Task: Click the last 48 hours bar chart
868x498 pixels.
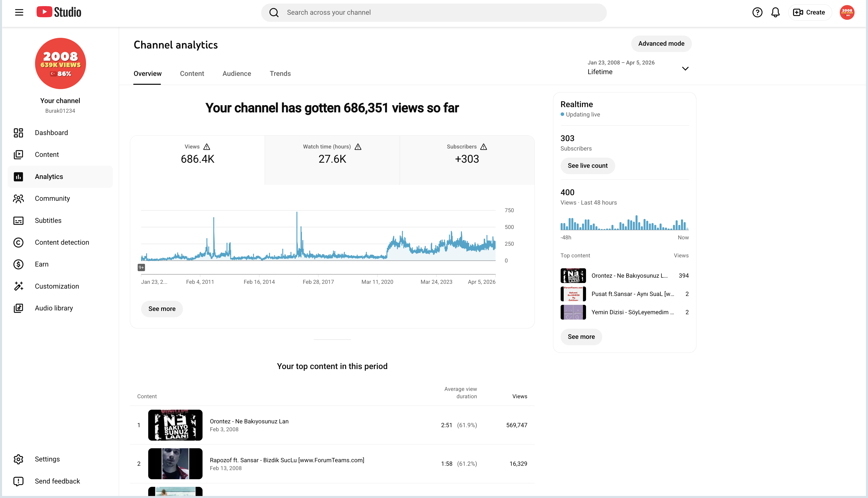Action: point(625,223)
